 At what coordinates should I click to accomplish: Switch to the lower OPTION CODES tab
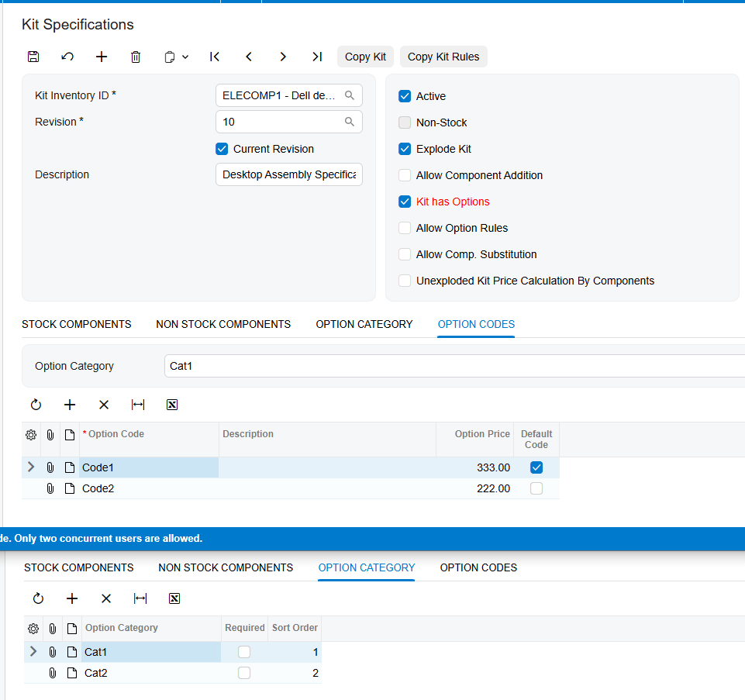478,567
